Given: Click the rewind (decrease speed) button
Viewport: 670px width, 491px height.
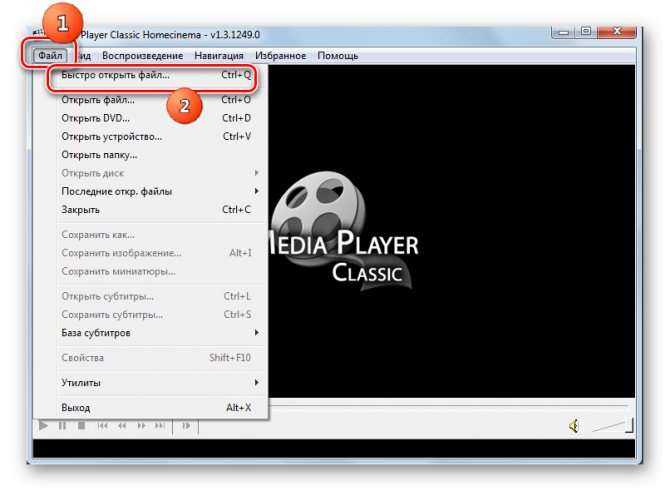Looking at the screenshot, I should [x=122, y=426].
